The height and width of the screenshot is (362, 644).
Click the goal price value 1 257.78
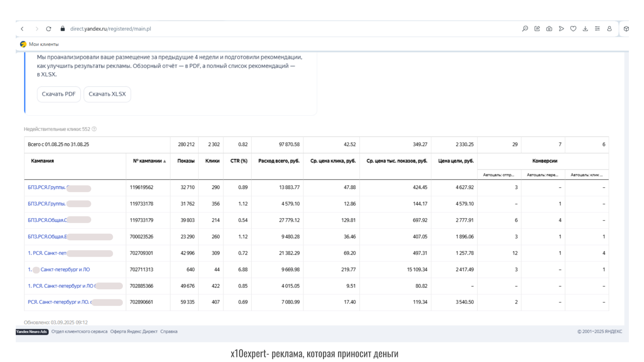[465, 253]
